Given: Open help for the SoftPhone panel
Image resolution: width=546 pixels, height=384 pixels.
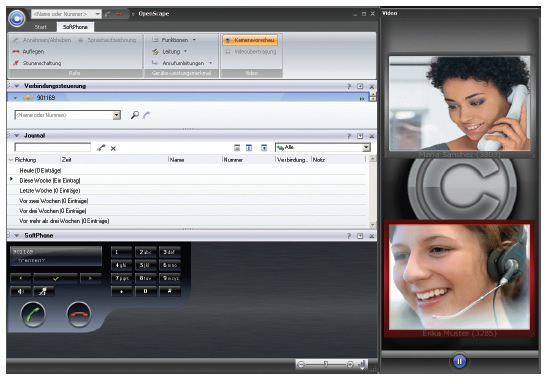Looking at the screenshot, I should pyautogui.click(x=349, y=236).
